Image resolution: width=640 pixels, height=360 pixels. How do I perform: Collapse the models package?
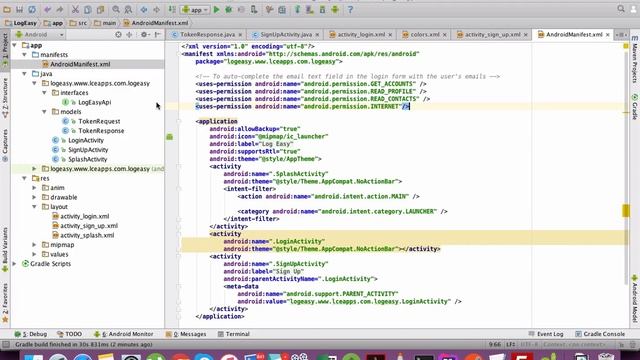[x=44, y=112]
